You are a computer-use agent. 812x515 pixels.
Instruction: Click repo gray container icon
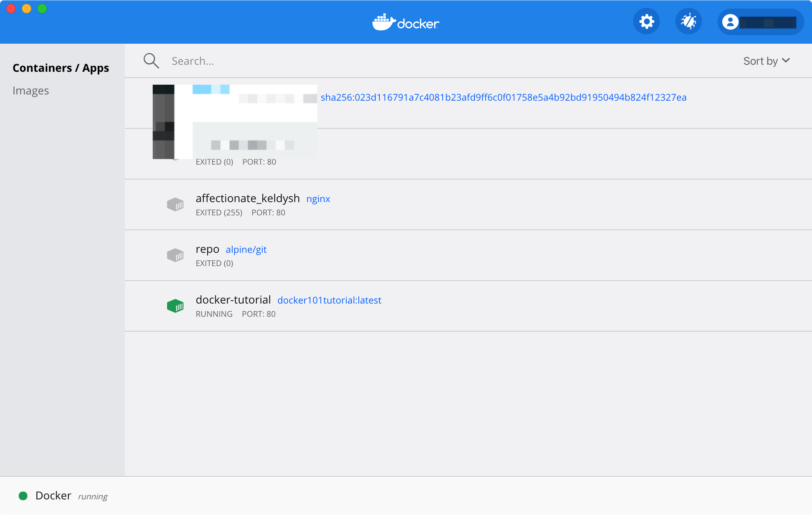(x=175, y=255)
